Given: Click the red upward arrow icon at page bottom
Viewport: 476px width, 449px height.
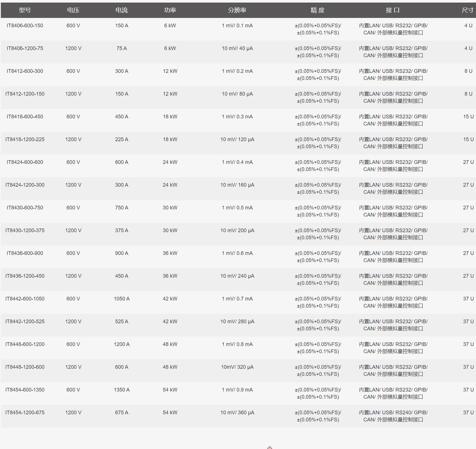Looking at the screenshot, I should click(269, 448).
